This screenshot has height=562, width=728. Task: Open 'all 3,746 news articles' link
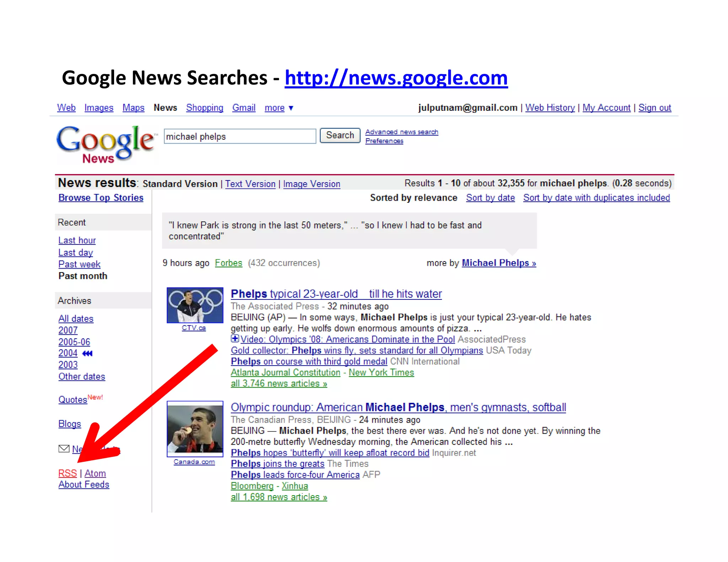279,384
